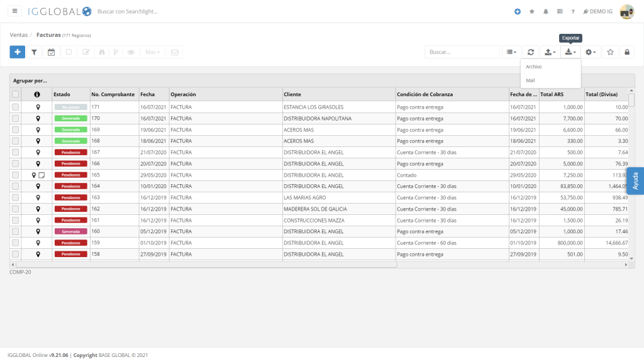This screenshot has width=644, height=362.
Task: Open the Ayuda side tab
Action: pos(635,180)
